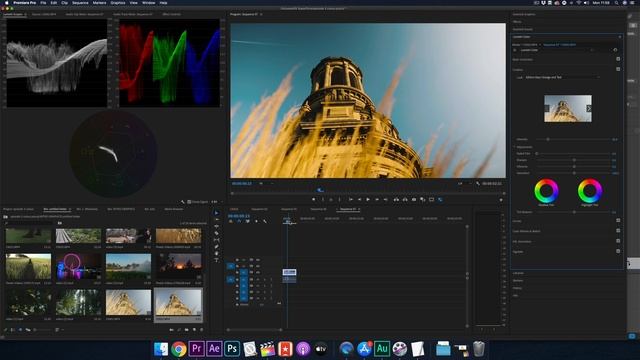Click the Highlight Tint color wheel
This screenshot has height=360, width=640.
tap(589, 191)
